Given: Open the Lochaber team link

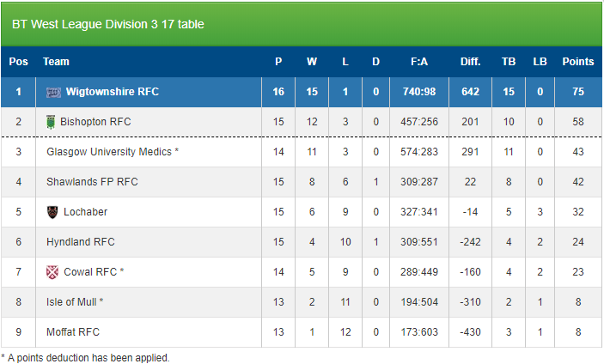Looking at the screenshot, I should pos(86,212).
